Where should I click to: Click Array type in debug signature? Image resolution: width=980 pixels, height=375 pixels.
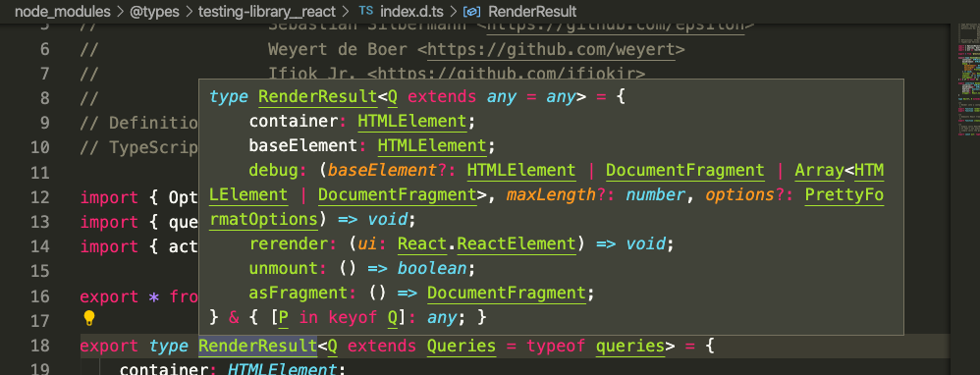819,171
